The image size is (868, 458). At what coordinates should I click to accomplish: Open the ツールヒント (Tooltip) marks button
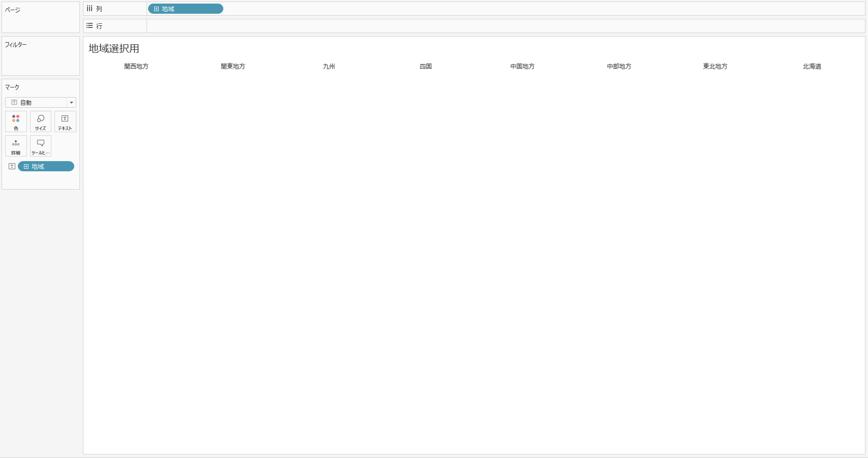pyautogui.click(x=41, y=146)
